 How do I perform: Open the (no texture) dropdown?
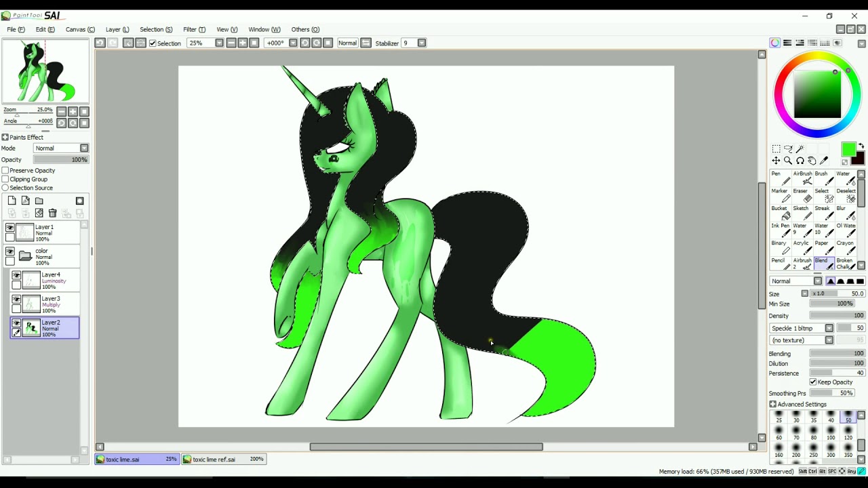pyautogui.click(x=802, y=340)
